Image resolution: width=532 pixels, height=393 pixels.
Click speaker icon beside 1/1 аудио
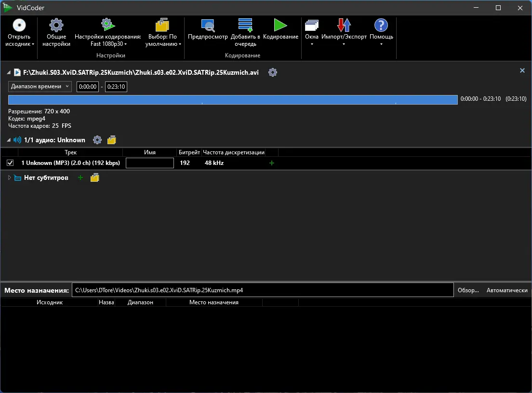(x=17, y=140)
